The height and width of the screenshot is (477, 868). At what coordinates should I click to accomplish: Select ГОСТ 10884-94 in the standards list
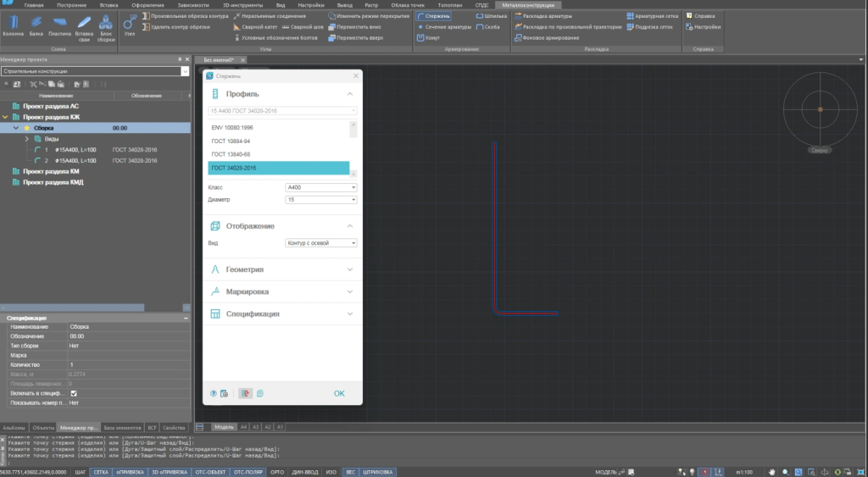point(231,141)
